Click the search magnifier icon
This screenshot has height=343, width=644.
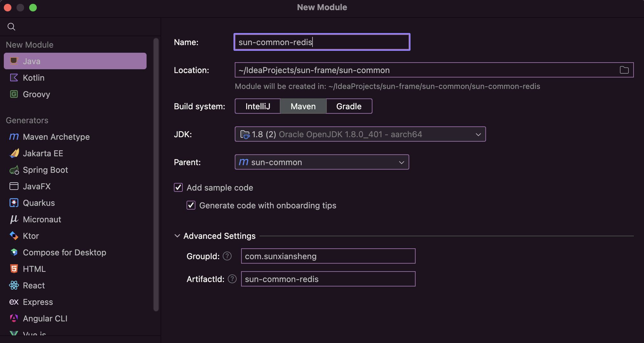coord(11,27)
